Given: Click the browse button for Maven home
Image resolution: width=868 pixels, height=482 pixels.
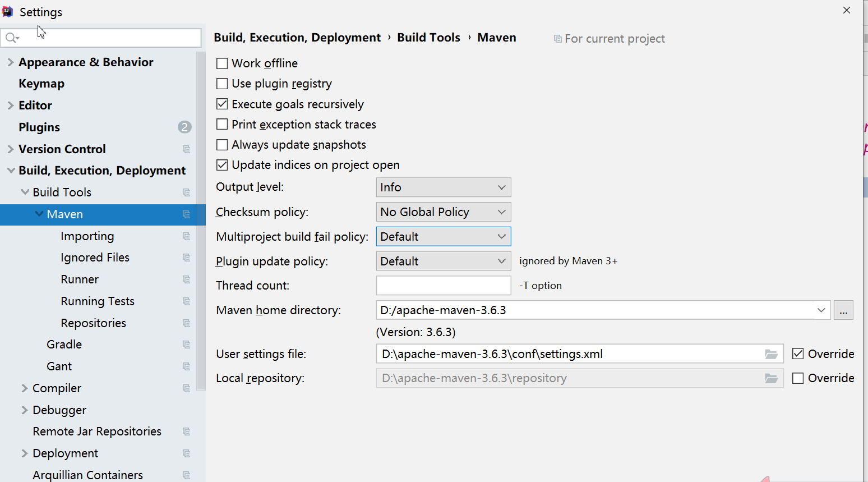Looking at the screenshot, I should [843, 310].
